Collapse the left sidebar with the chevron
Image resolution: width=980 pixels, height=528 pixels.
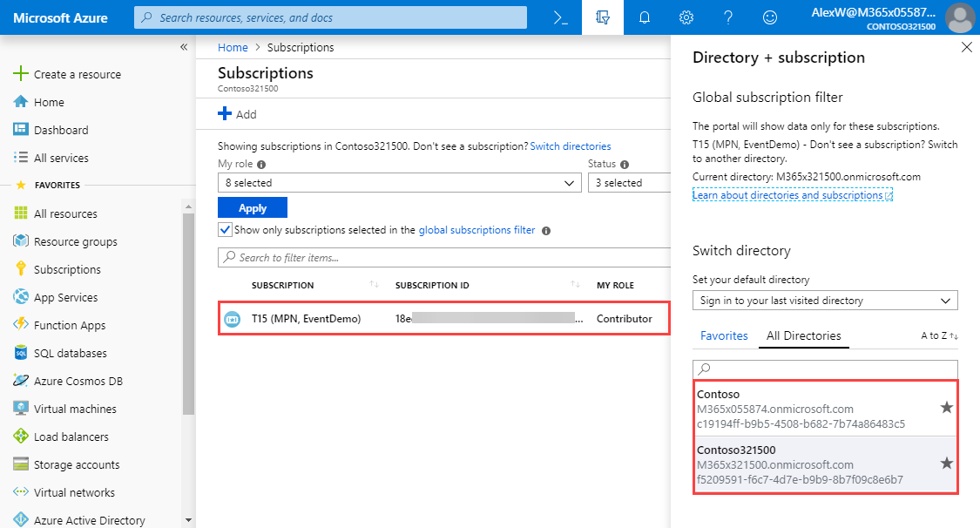coord(184,47)
